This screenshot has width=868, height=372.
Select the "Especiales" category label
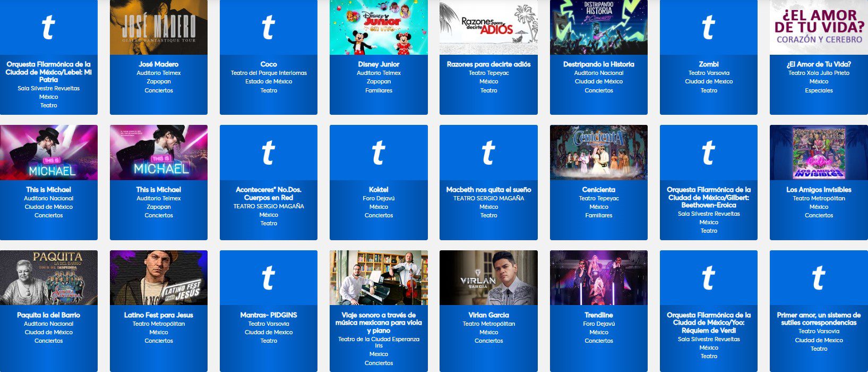(x=819, y=91)
